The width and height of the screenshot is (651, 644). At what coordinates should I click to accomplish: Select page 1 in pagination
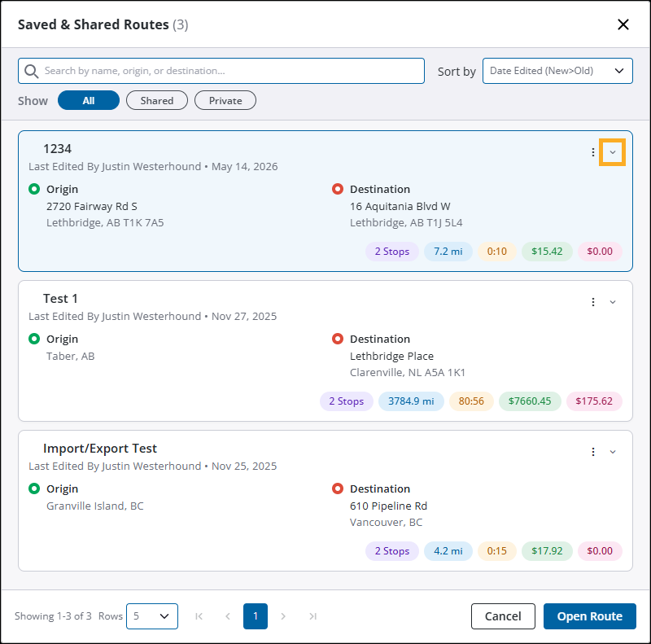tap(256, 616)
